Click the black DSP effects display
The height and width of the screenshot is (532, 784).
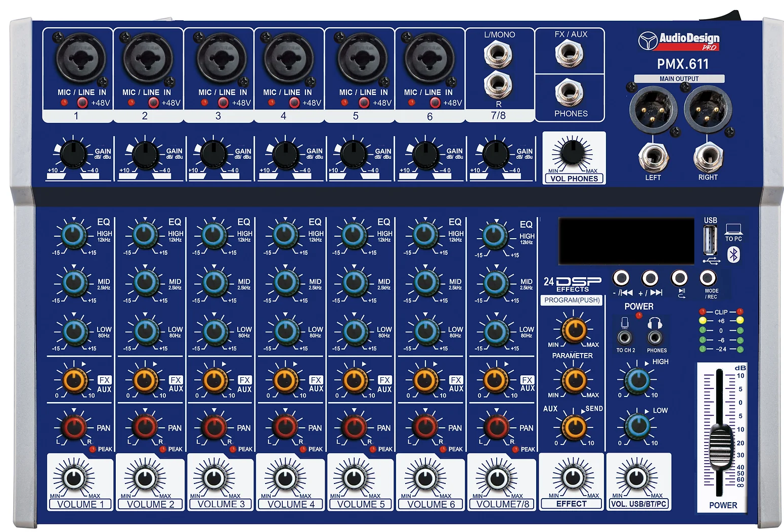626,241
